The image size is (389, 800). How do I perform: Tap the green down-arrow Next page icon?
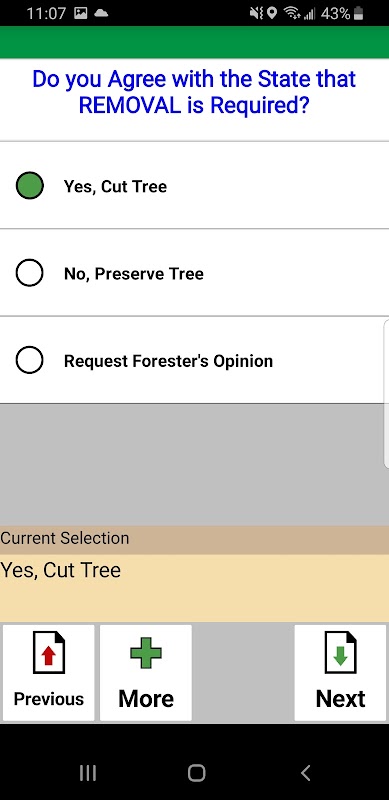click(x=341, y=653)
